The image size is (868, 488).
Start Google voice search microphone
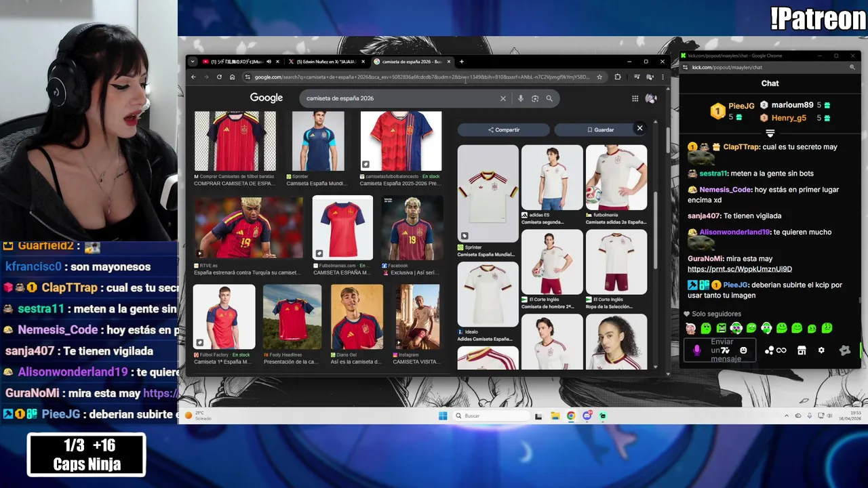(521, 98)
